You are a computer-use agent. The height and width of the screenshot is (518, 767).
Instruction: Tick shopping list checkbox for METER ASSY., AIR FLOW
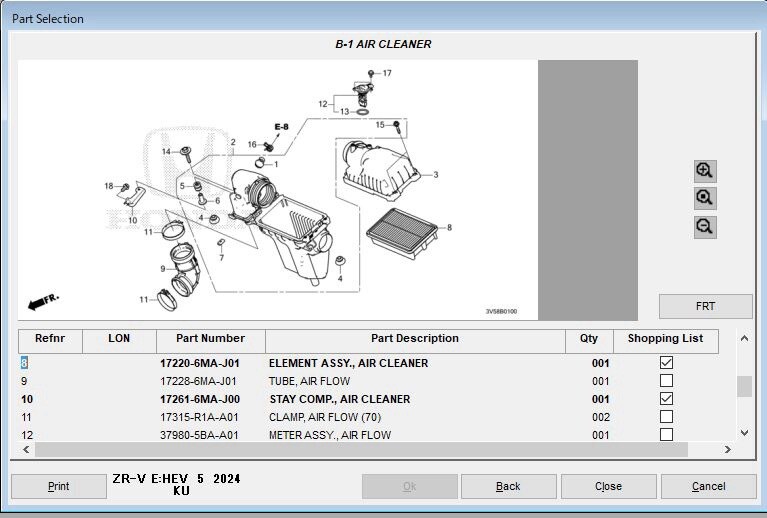(666, 434)
